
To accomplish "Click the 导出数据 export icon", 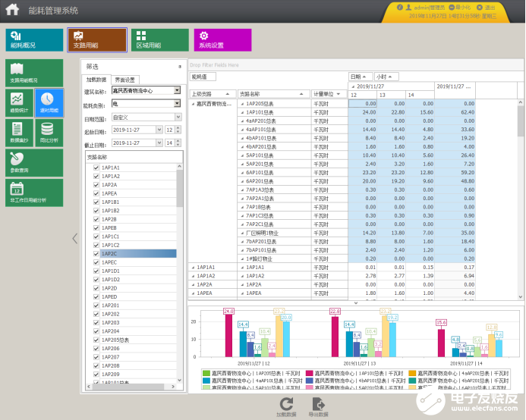I will [319, 405].
